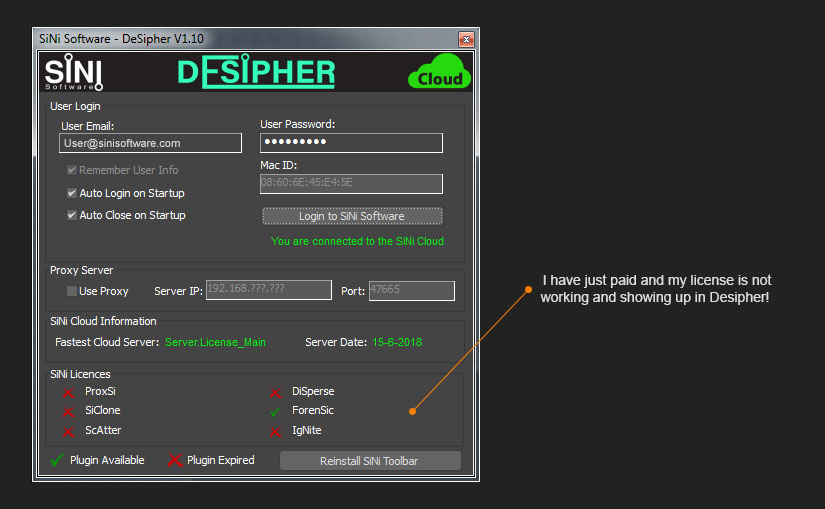Screen dimensions: 825x509
Task: Click the red X beside DiSperse
Action: click(275, 392)
